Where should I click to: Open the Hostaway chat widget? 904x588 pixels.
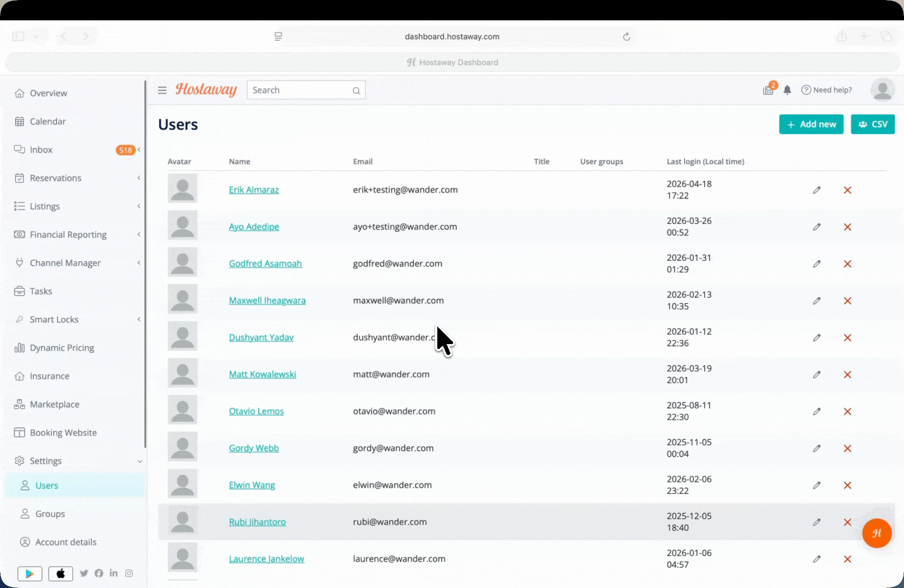[x=877, y=533]
